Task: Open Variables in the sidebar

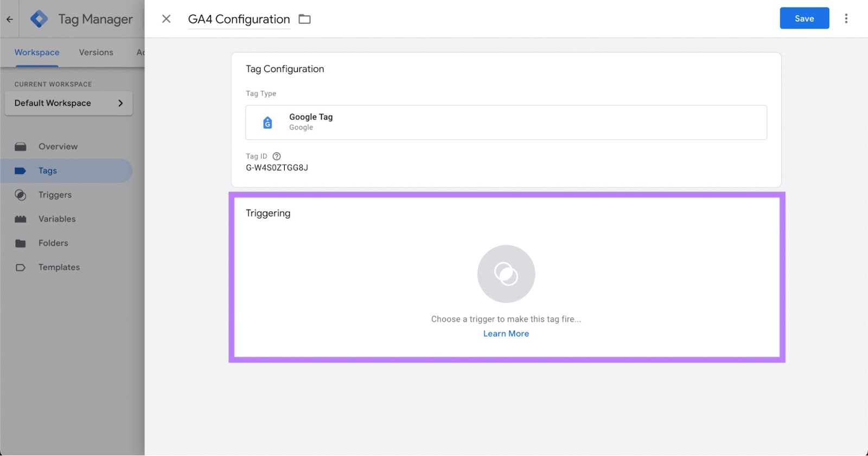Action: tap(57, 219)
